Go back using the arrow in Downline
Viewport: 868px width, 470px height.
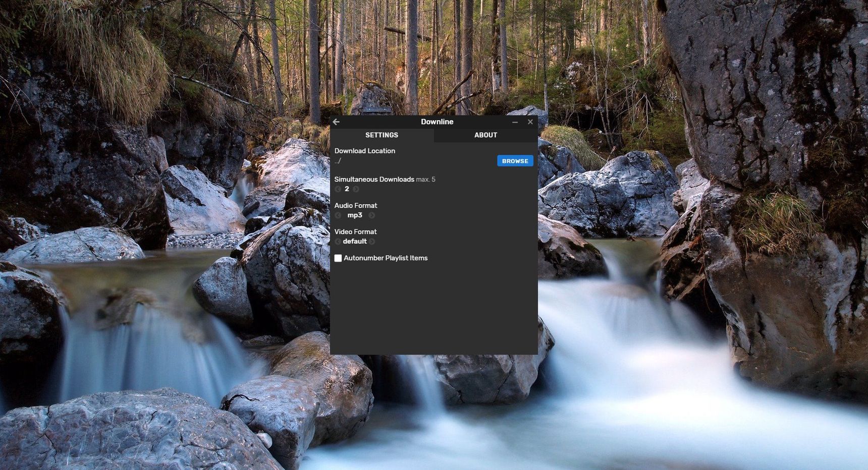tap(336, 122)
